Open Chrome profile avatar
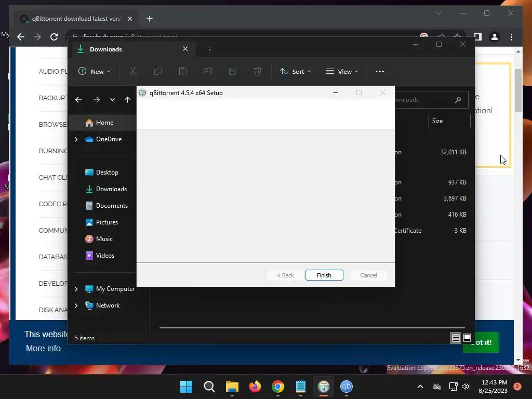 [x=495, y=37]
